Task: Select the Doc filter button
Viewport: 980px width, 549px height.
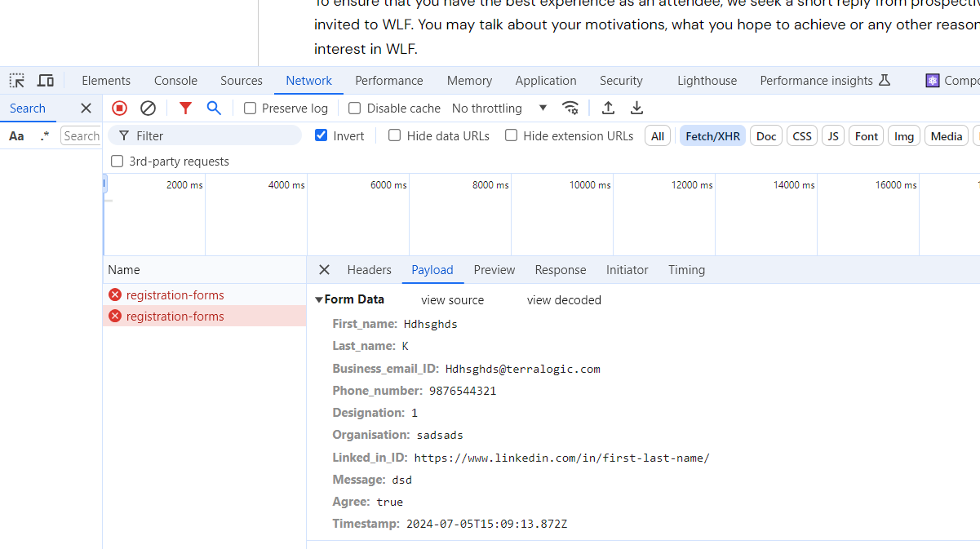Action: click(x=766, y=136)
